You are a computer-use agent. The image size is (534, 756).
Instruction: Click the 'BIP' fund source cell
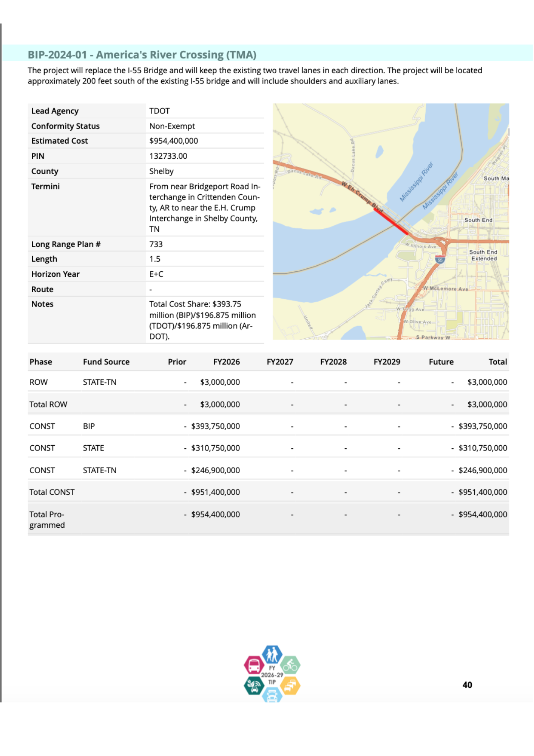pos(89,426)
